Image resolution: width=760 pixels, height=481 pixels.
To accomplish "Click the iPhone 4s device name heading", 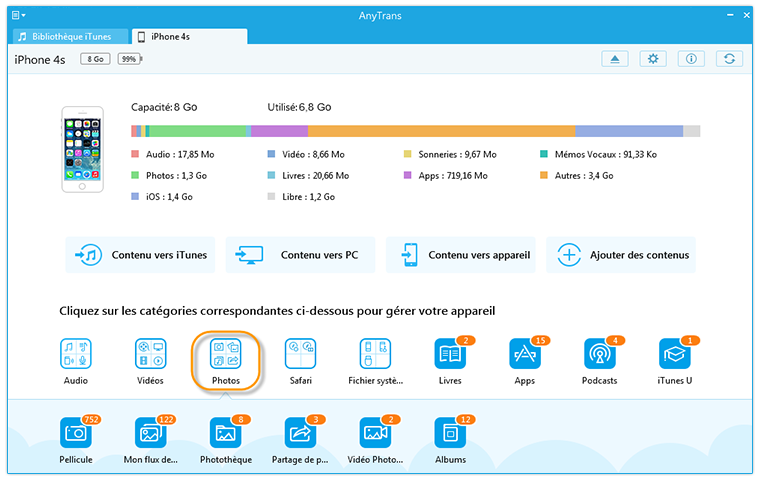I will tap(40, 60).
